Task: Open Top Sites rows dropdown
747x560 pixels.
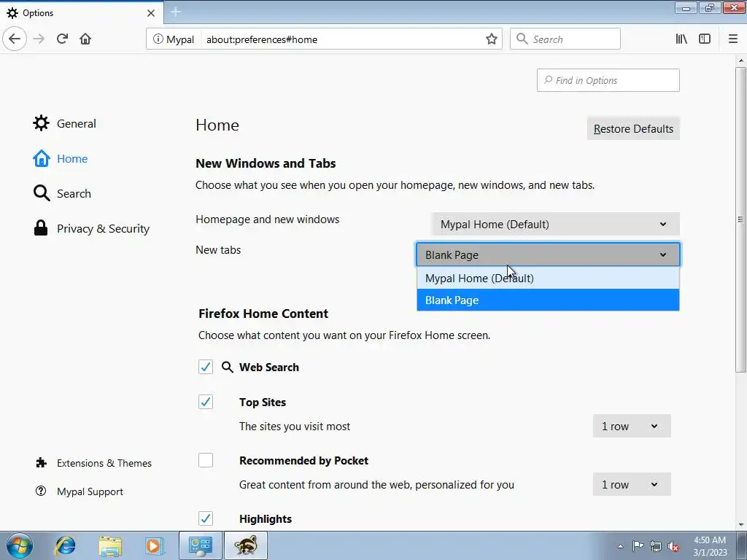Action: tap(632, 426)
